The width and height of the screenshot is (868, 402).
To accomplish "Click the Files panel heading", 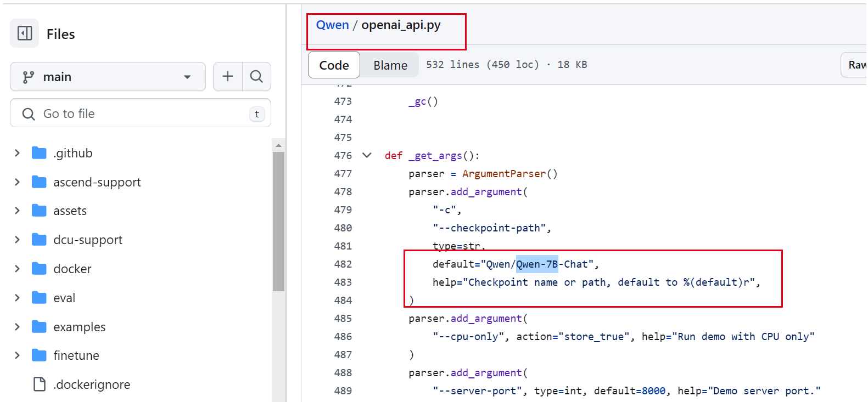I will [x=60, y=34].
